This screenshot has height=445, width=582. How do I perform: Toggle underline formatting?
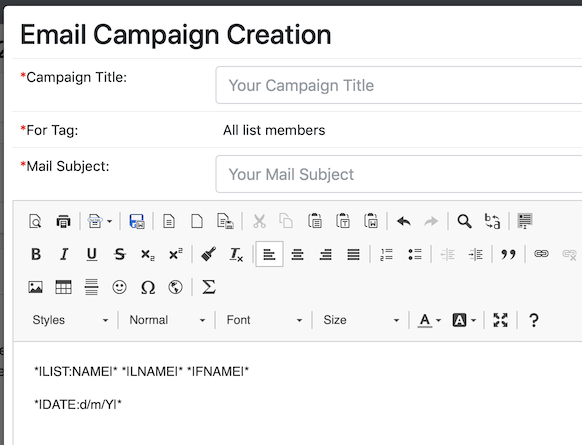[x=92, y=255]
